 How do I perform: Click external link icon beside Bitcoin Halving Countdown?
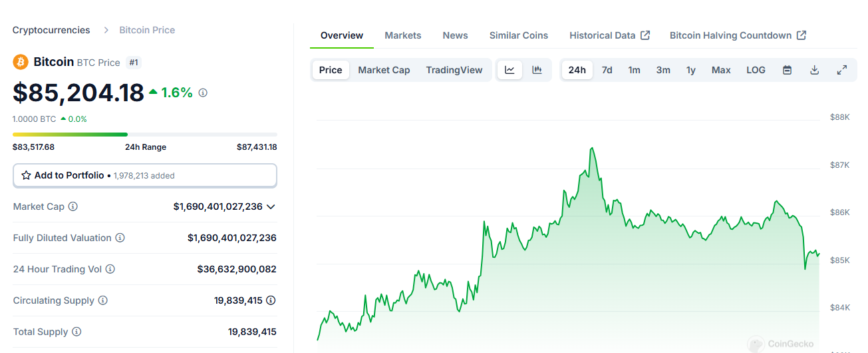(801, 35)
